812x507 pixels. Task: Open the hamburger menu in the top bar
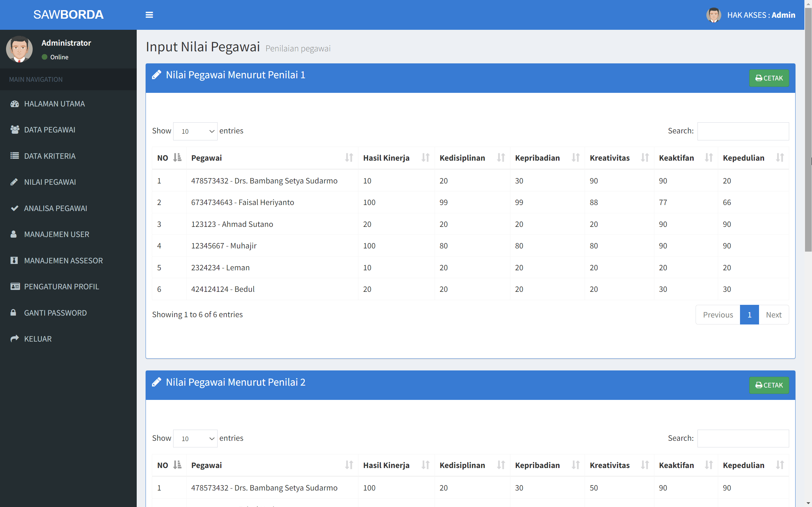149,15
